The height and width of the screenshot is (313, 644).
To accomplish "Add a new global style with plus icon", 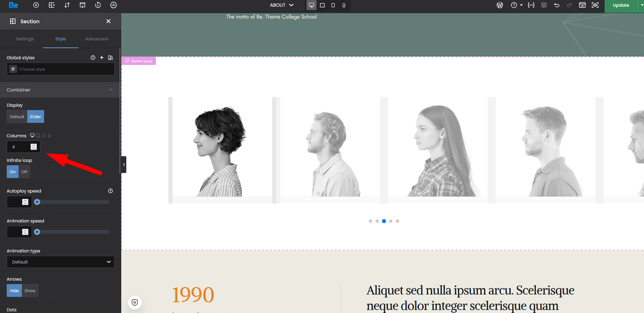I will tap(102, 58).
